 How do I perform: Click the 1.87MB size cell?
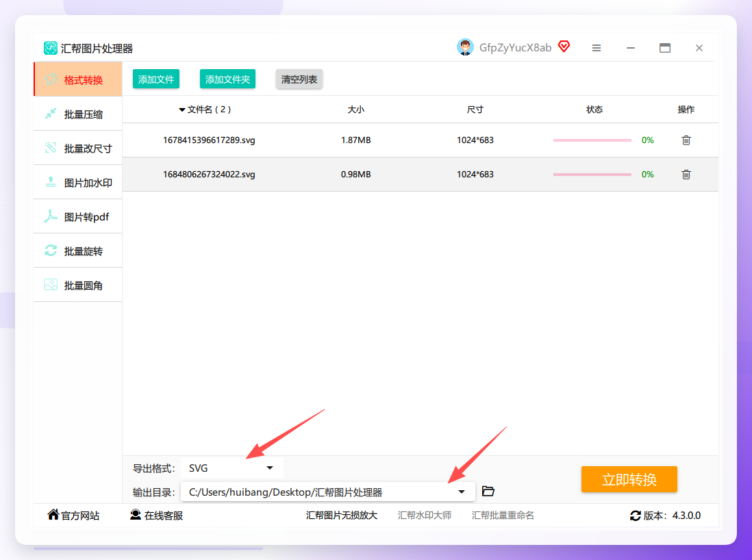click(356, 140)
